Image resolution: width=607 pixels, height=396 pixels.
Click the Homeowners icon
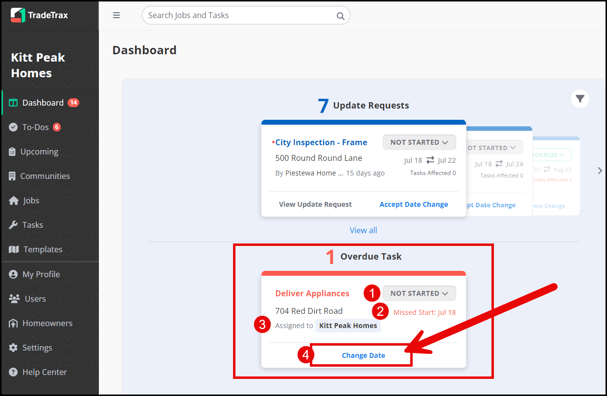13,323
